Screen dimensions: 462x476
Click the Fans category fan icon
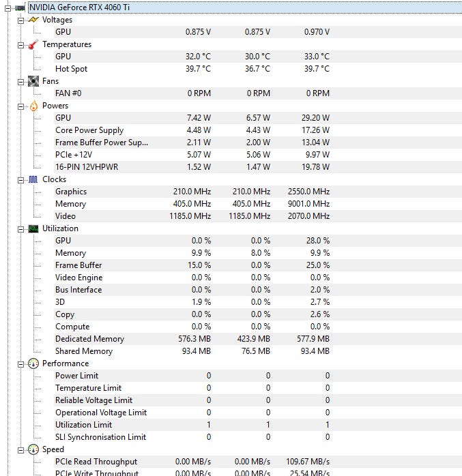pos(33,81)
